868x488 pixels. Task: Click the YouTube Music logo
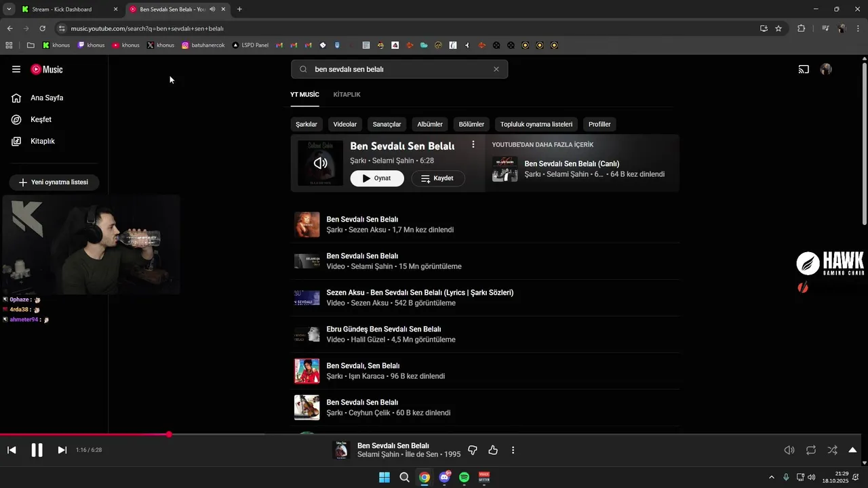coord(47,69)
